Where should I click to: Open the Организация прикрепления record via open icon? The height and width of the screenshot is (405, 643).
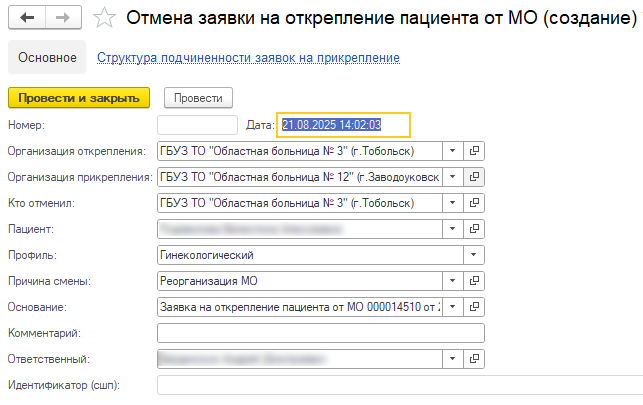[x=475, y=177]
